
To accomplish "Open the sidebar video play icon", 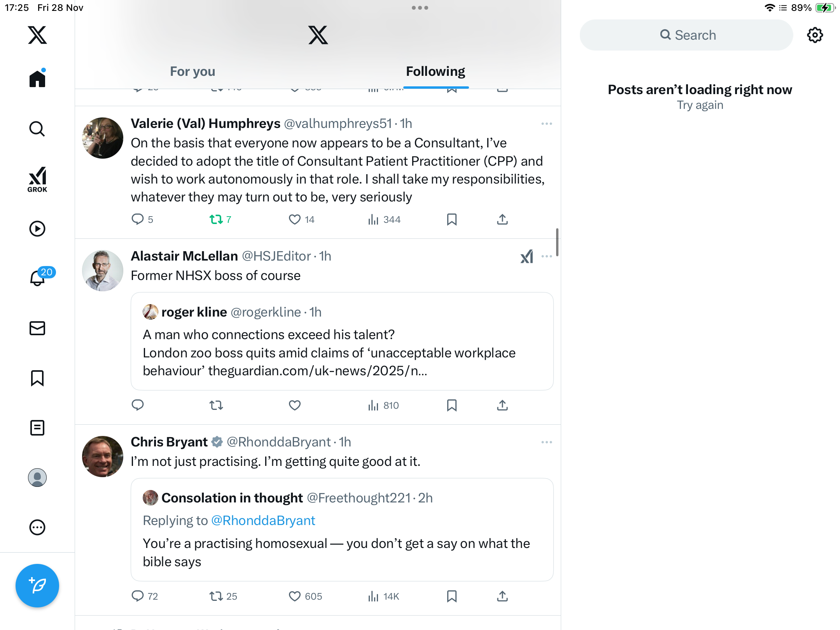I will pos(37,229).
